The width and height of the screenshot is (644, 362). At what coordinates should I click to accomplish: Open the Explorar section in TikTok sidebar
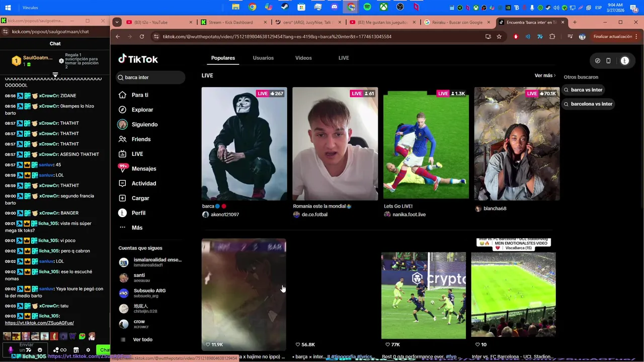coord(135,110)
